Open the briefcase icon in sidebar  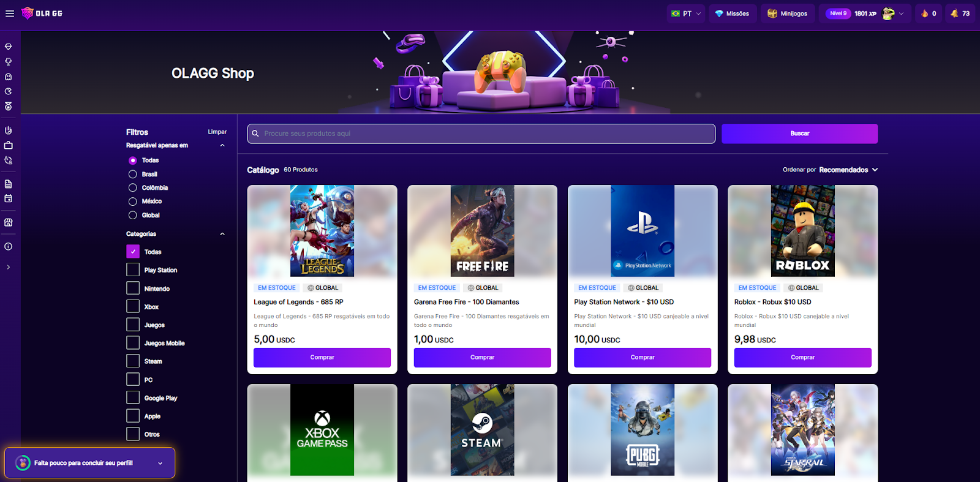9,145
